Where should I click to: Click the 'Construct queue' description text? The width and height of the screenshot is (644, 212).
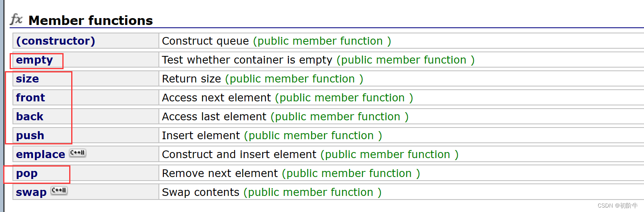point(205,41)
